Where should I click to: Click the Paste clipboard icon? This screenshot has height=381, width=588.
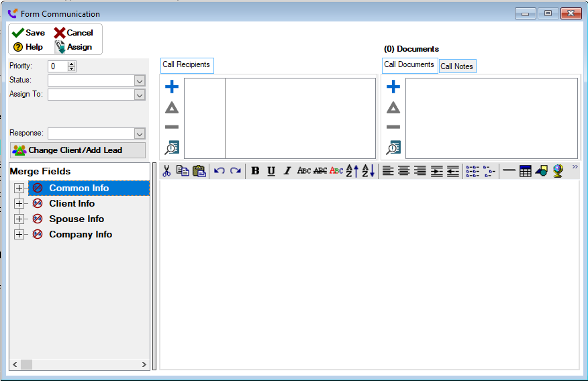[x=199, y=171]
